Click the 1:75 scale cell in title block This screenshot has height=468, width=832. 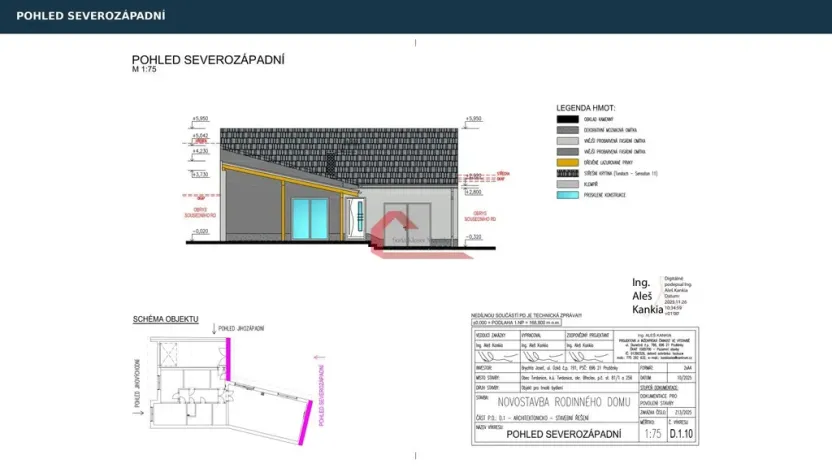(x=653, y=434)
